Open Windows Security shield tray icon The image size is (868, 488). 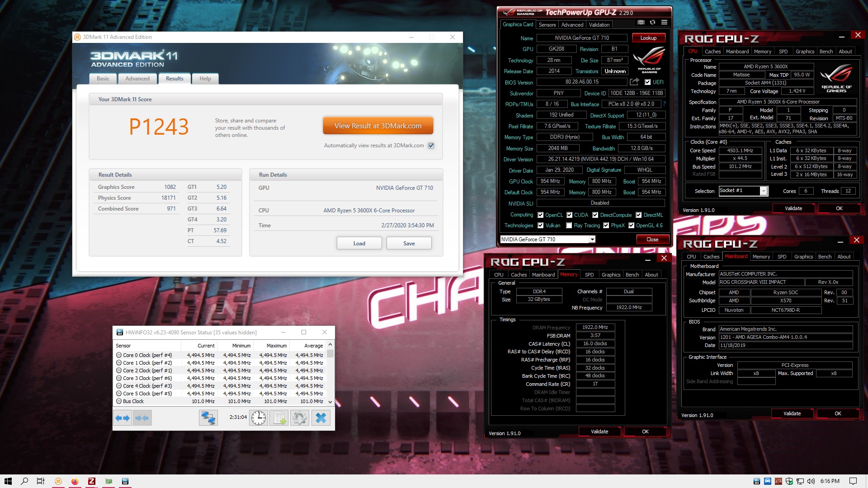click(x=789, y=481)
